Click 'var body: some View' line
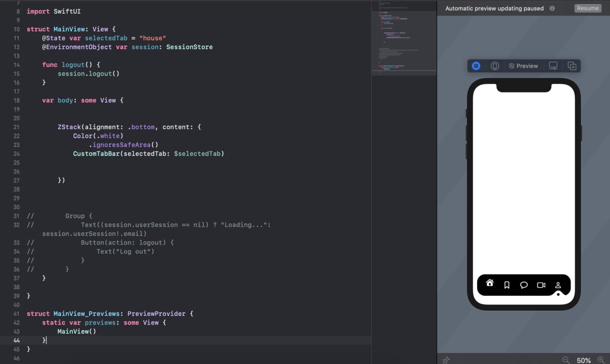610x364 pixels. (82, 101)
